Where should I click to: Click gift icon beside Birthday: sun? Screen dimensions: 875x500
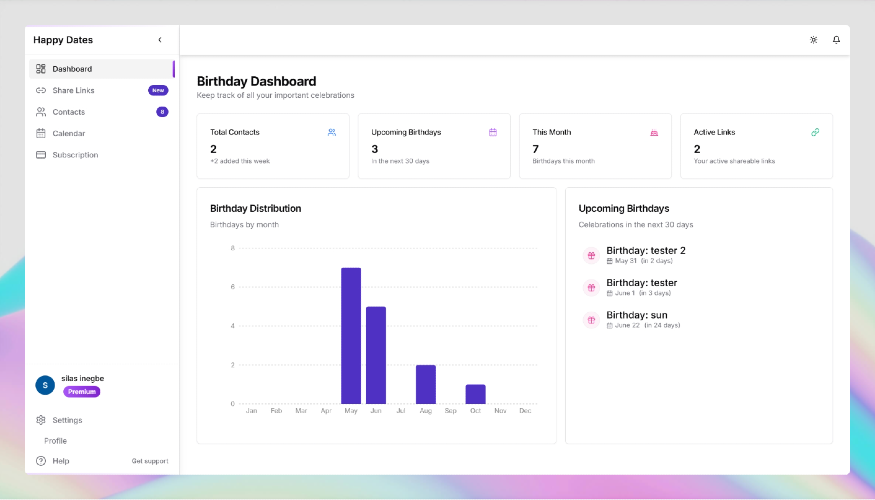[591, 320]
